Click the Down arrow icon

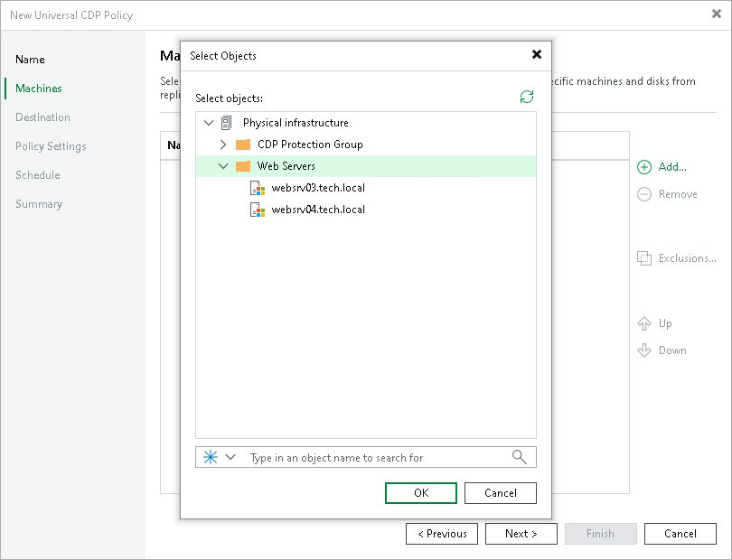643,350
